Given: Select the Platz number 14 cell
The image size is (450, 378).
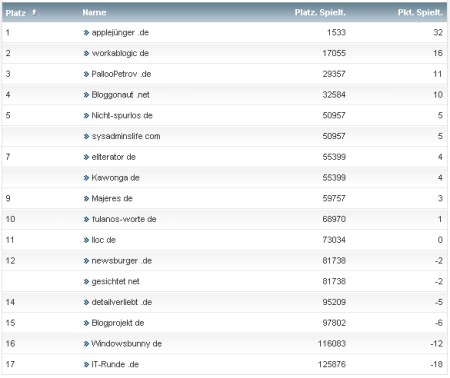Looking at the screenshot, I should (10, 302).
